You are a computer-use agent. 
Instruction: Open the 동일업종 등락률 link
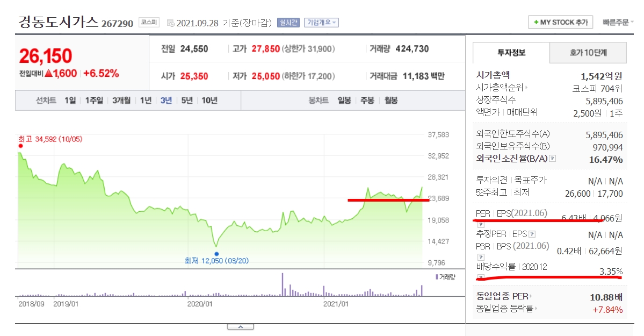[507, 308]
